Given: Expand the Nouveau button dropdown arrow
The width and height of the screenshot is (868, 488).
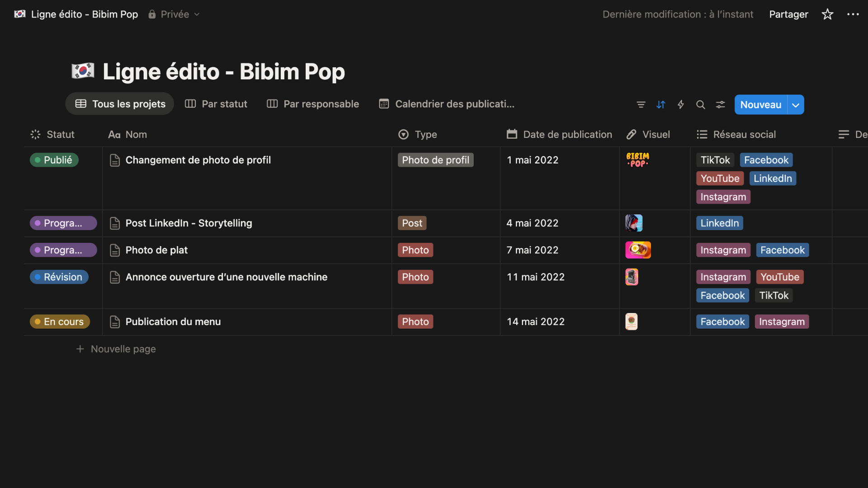Looking at the screenshot, I should pos(795,105).
